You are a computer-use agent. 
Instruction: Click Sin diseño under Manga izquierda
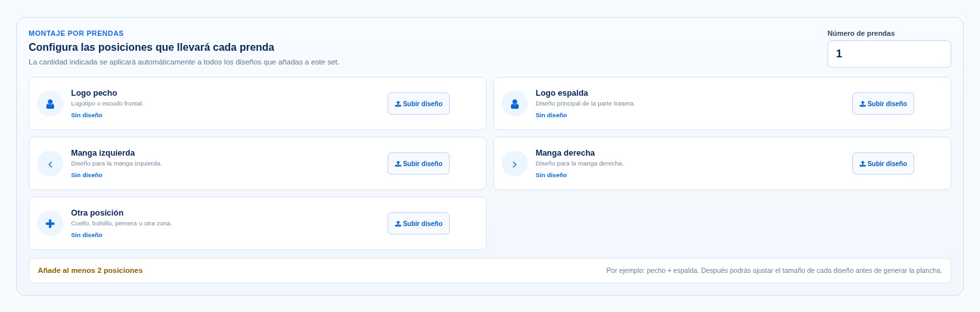click(x=87, y=175)
